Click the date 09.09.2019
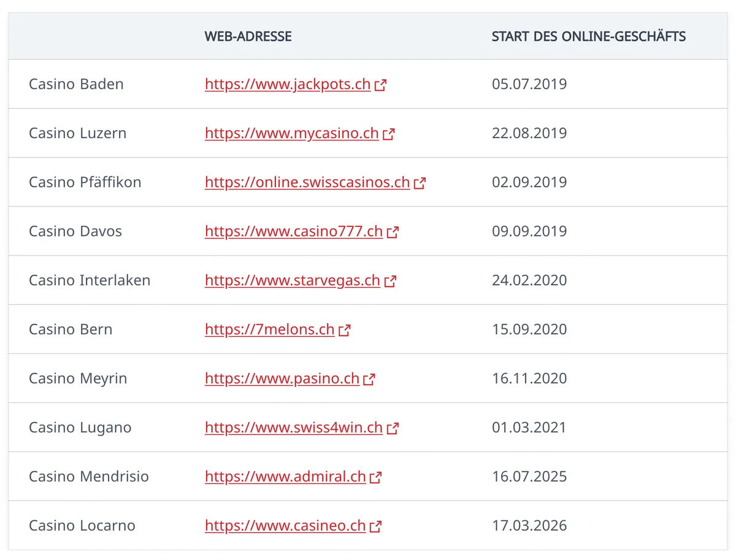Viewport: 736px width, 560px height. click(529, 231)
